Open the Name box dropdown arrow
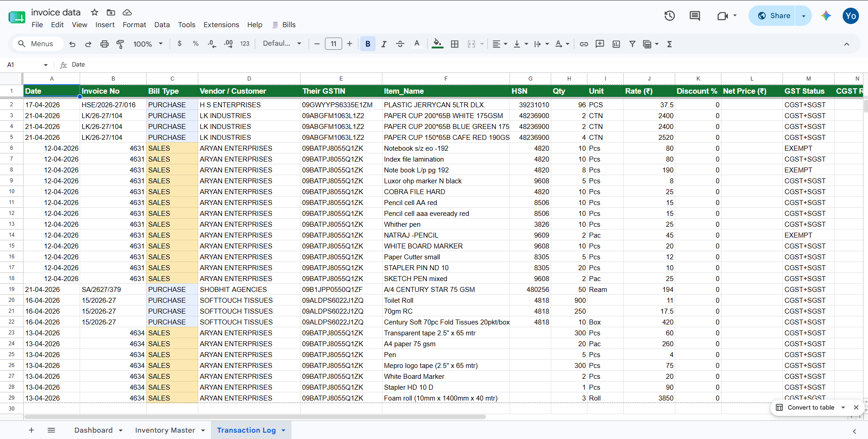The image size is (868, 439). pos(46,65)
